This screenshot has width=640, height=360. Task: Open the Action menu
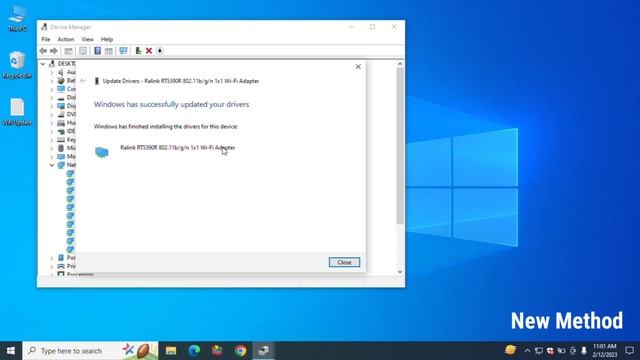pyautogui.click(x=66, y=39)
